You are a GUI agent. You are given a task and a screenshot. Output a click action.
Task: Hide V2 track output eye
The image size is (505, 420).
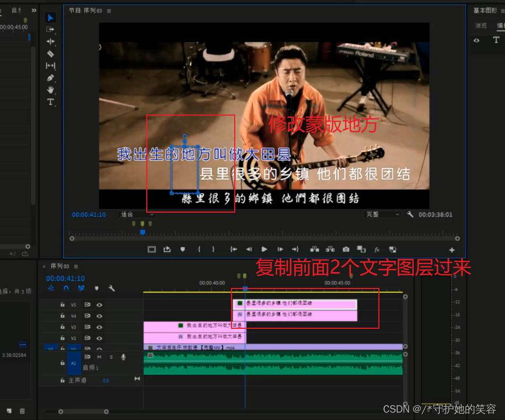100,338
